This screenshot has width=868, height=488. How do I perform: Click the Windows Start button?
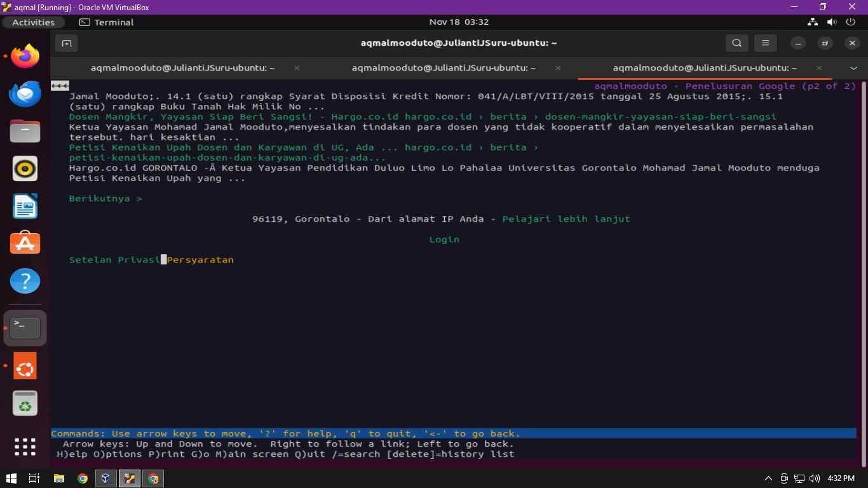[x=11, y=478]
